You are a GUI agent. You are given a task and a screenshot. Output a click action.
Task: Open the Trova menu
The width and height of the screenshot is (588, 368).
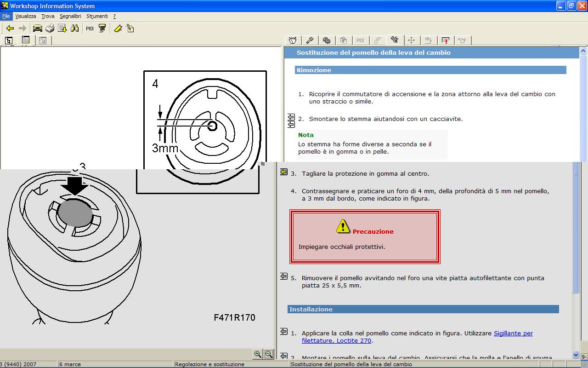(x=48, y=16)
